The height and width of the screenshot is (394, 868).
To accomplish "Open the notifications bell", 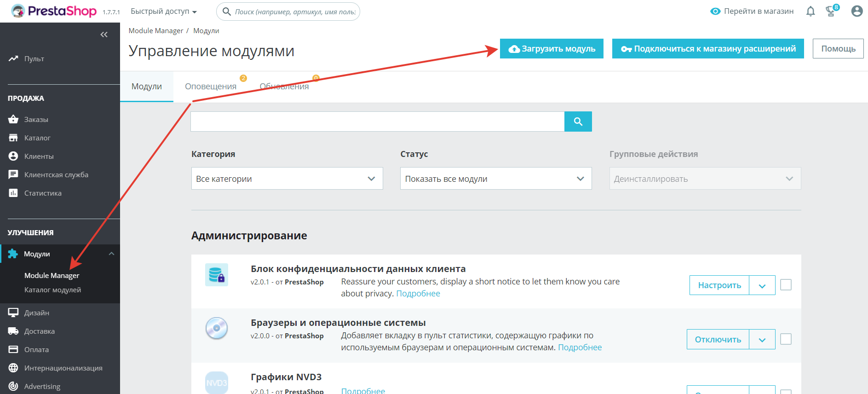I will (x=811, y=12).
